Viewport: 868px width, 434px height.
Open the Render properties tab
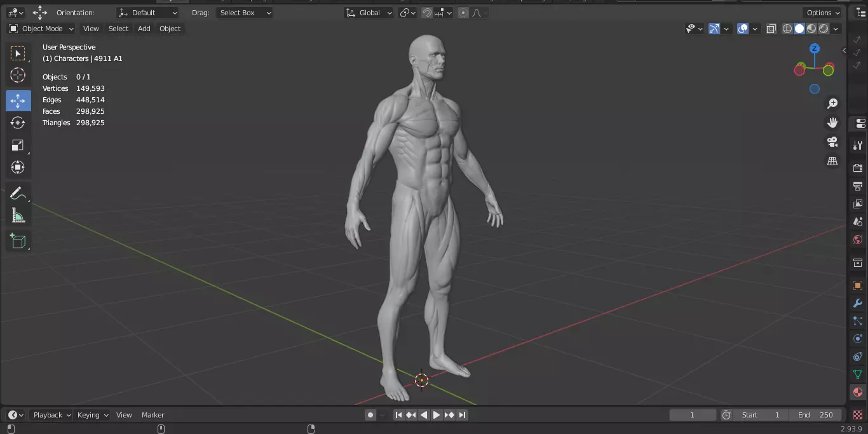tap(858, 168)
